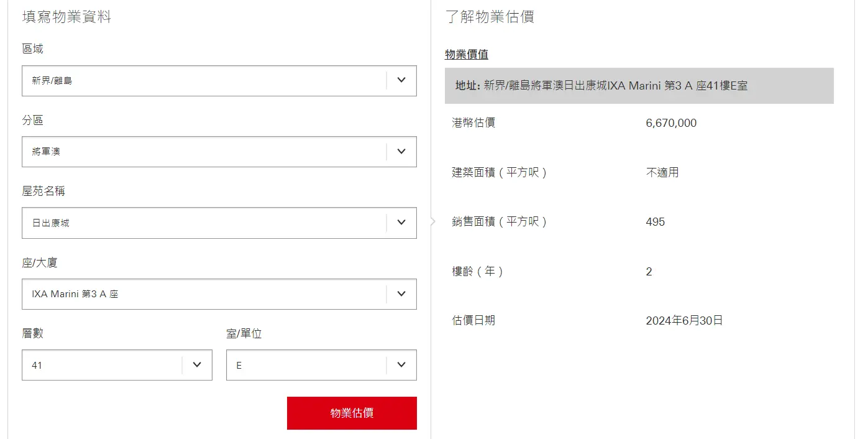Open the floor 41 dropdown
Viewport: 868px width, 439px height.
[117, 365]
